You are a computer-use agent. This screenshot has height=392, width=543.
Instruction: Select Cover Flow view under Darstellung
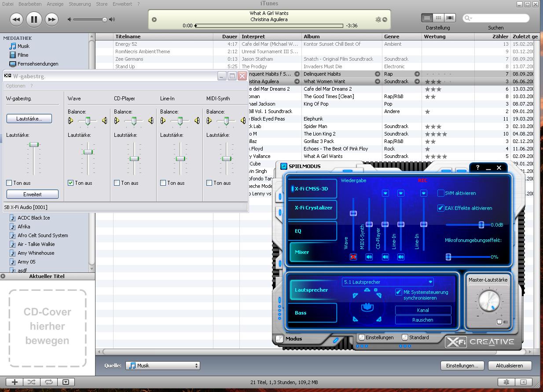click(450, 18)
